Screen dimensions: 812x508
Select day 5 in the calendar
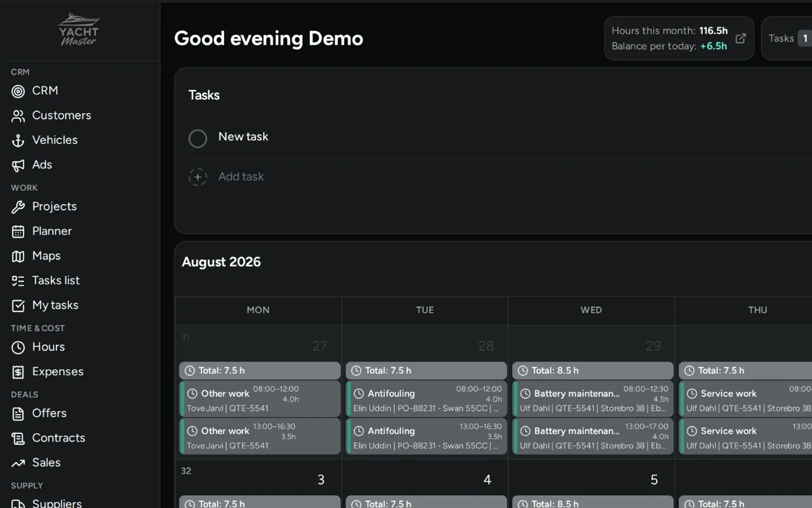654,480
